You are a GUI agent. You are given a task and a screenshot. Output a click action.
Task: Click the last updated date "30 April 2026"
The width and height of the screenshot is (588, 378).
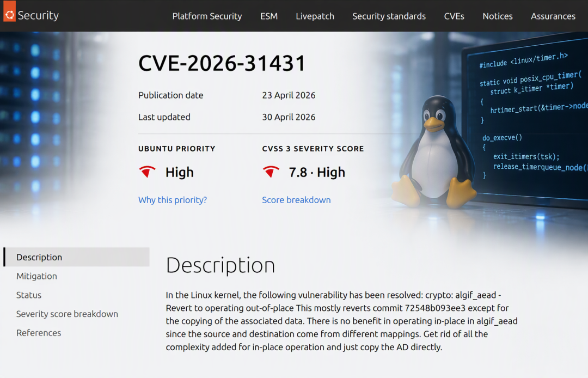[x=289, y=117]
